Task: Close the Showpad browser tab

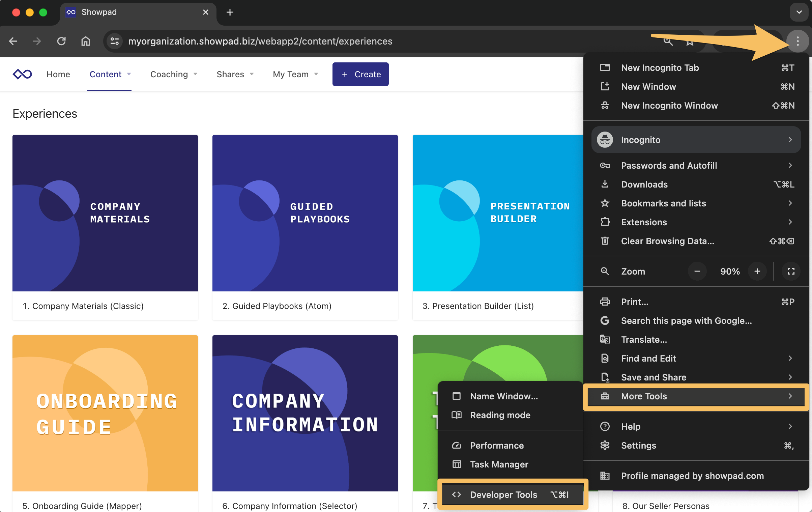Action: (206, 12)
